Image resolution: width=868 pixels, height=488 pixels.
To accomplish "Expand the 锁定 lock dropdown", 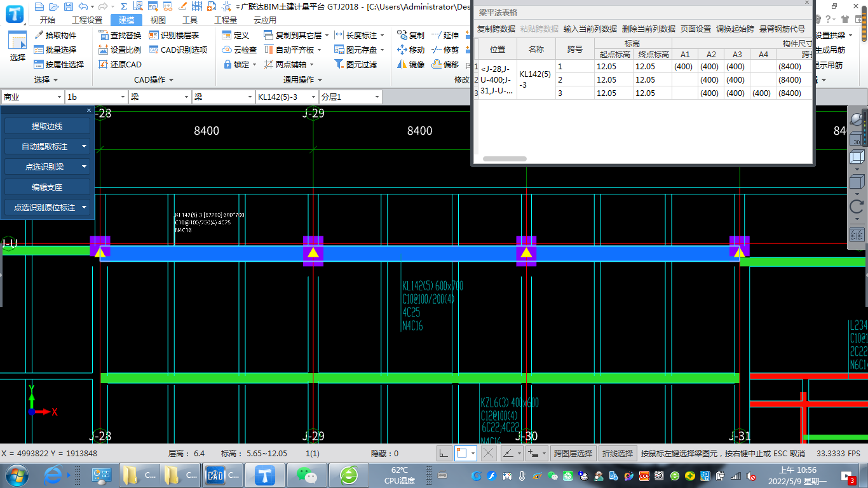I will click(254, 65).
